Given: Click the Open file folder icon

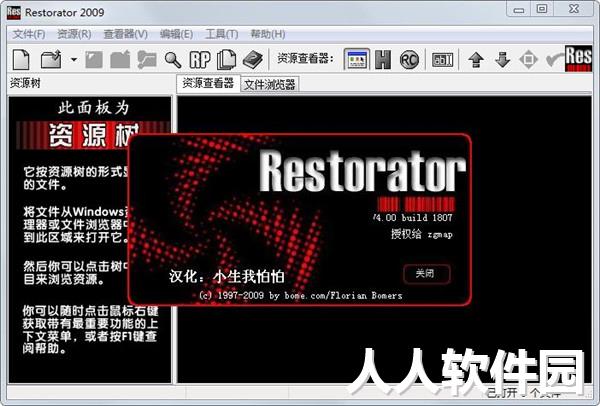Looking at the screenshot, I should click(x=51, y=59).
